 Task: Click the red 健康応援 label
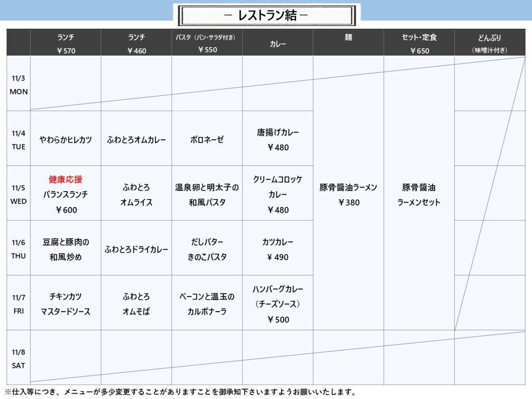click(66, 180)
